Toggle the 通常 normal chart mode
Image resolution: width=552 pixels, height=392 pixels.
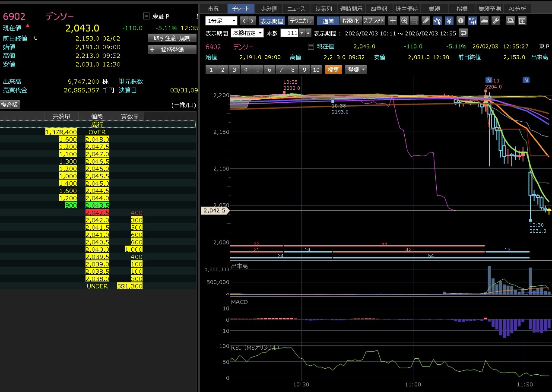(328, 21)
